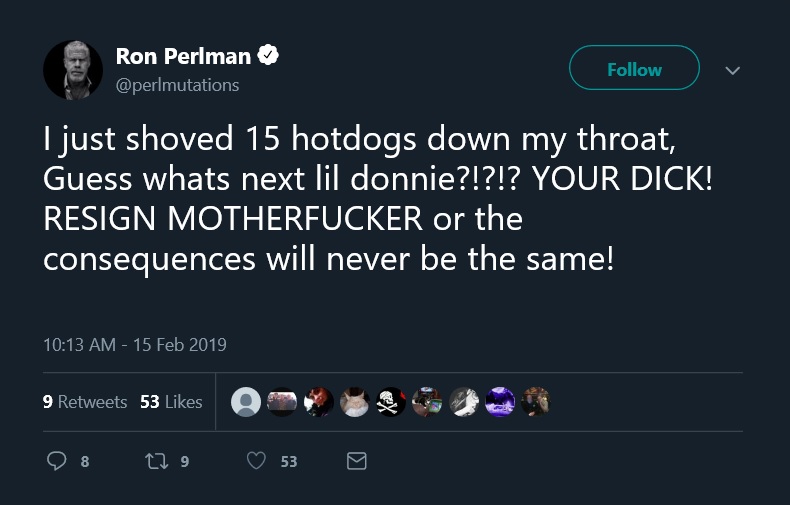The height and width of the screenshot is (505, 790).
Task: Open the 10:13 AM - 15 Feb 2019 timestamp
Action: 135,345
